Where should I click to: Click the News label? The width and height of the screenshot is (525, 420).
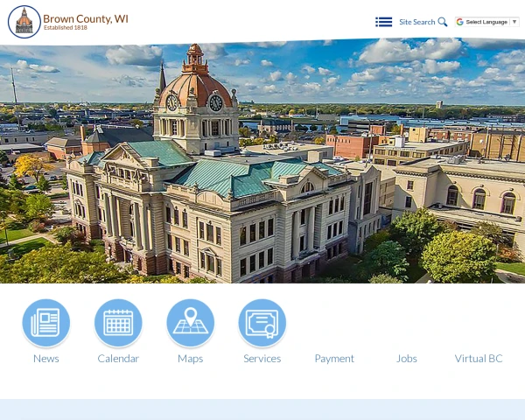[x=46, y=359]
